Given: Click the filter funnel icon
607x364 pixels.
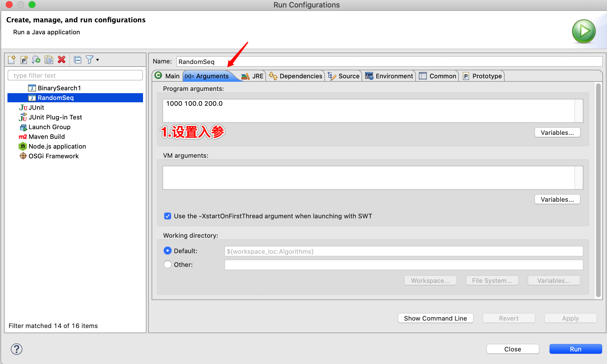Looking at the screenshot, I should (90, 60).
